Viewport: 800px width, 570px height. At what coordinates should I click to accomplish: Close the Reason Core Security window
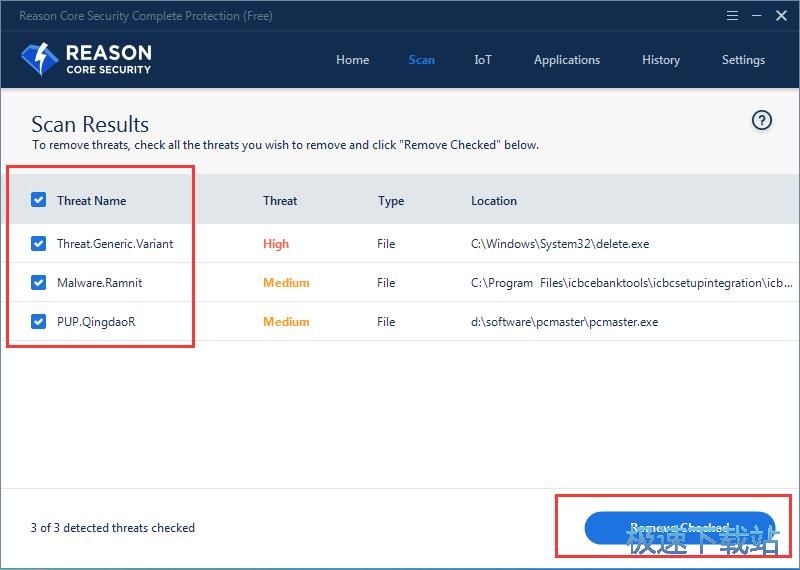click(782, 16)
